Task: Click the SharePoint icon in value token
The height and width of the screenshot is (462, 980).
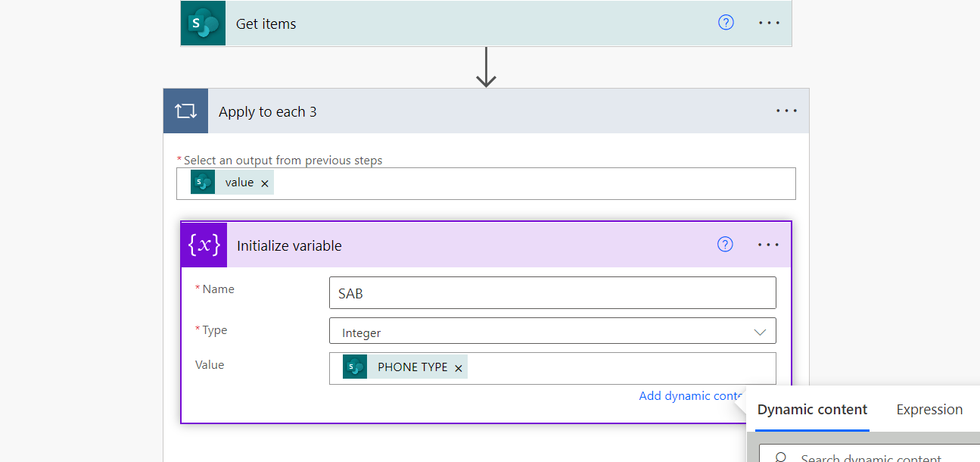Action: pyautogui.click(x=203, y=183)
